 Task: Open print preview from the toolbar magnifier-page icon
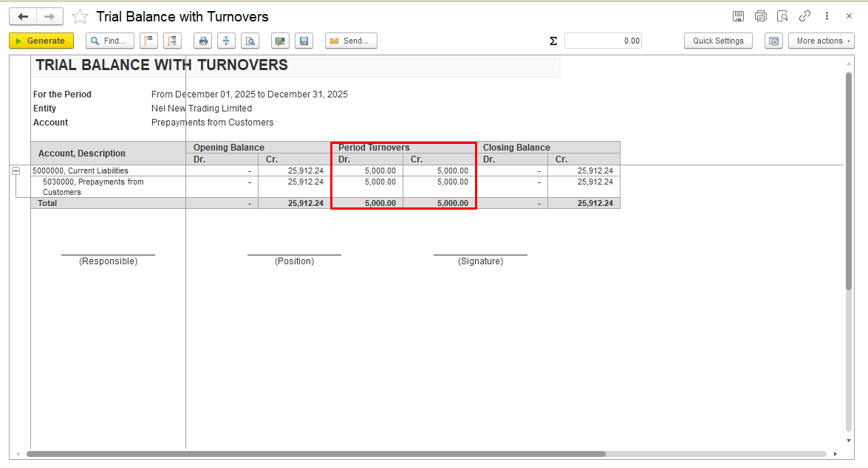pyautogui.click(x=250, y=41)
